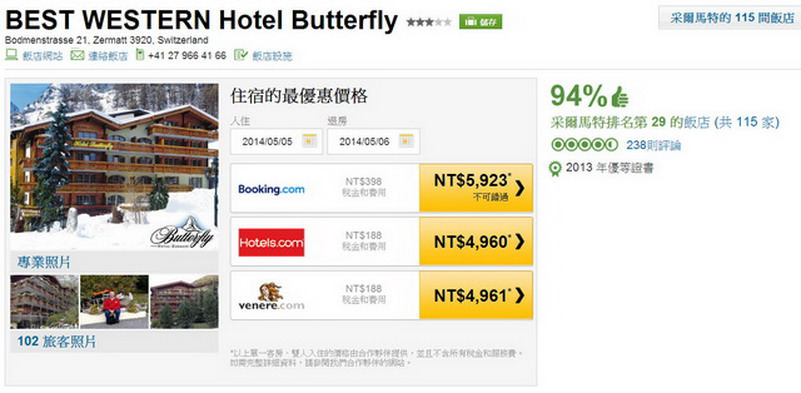The height and width of the screenshot is (393, 801).
Task: Click the 2013 excellence certificate badge icon
Action: pos(555,169)
